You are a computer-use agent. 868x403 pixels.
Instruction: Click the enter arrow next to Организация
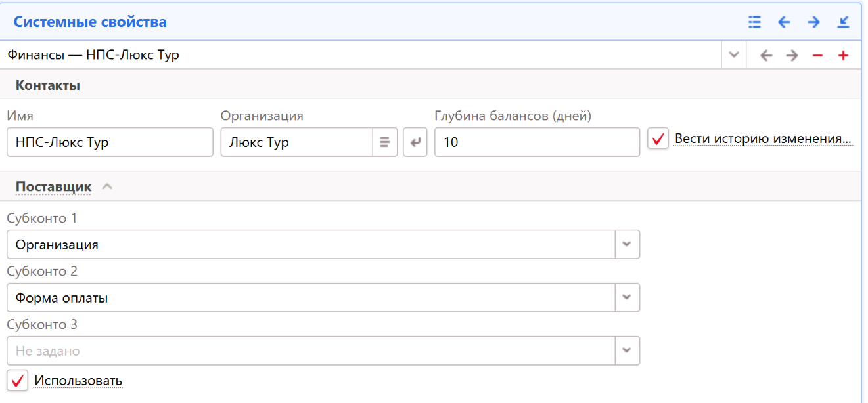[415, 142]
